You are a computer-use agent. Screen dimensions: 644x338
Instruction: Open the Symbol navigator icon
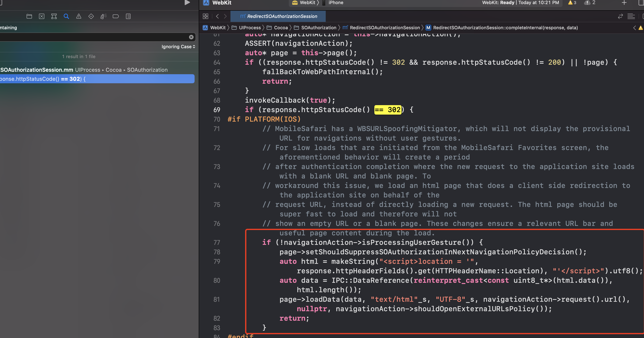(54, 16)
